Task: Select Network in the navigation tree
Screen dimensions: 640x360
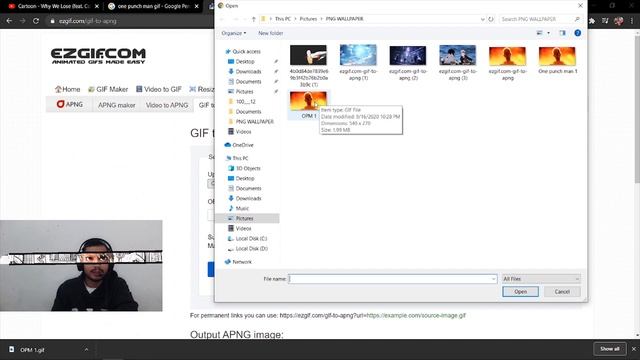Action: coord(242,262)
